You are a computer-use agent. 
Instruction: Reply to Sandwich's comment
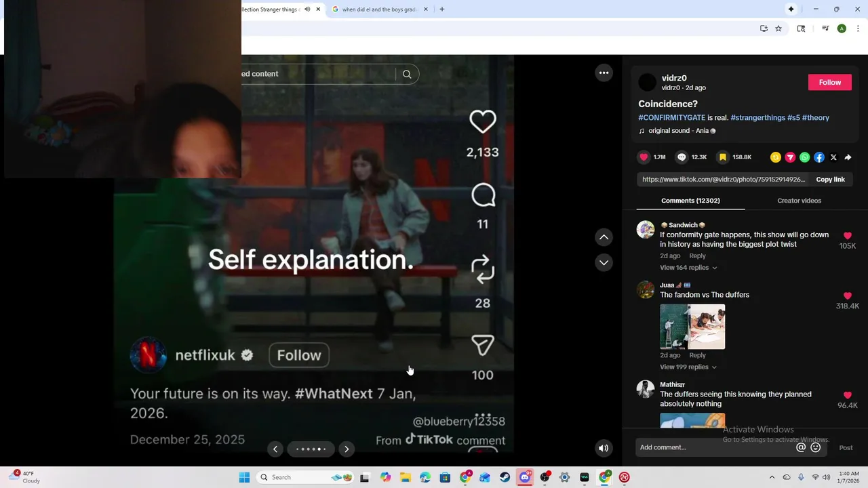pyautogui.click(x=697, y=256)
